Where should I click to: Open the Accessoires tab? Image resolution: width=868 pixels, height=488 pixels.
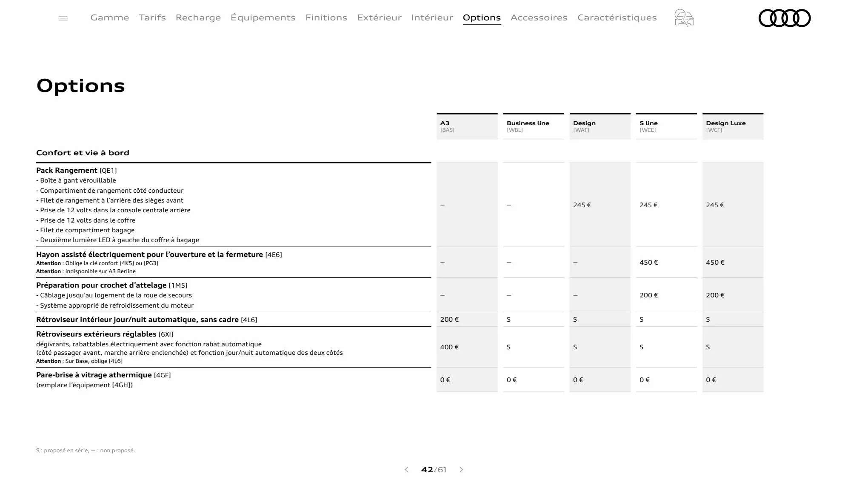(x=539, y=17)
